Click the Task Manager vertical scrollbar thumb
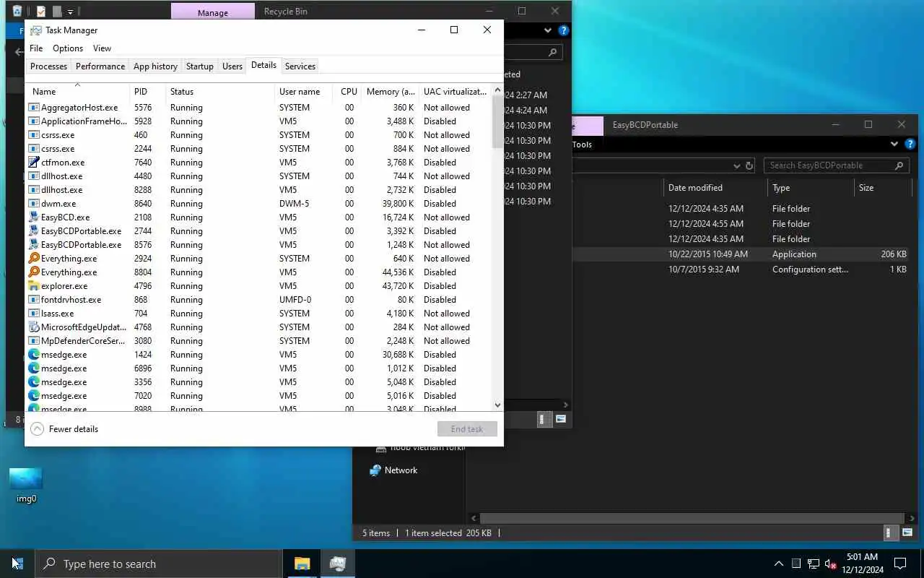 pyautogui.click(x=497, y=121)
